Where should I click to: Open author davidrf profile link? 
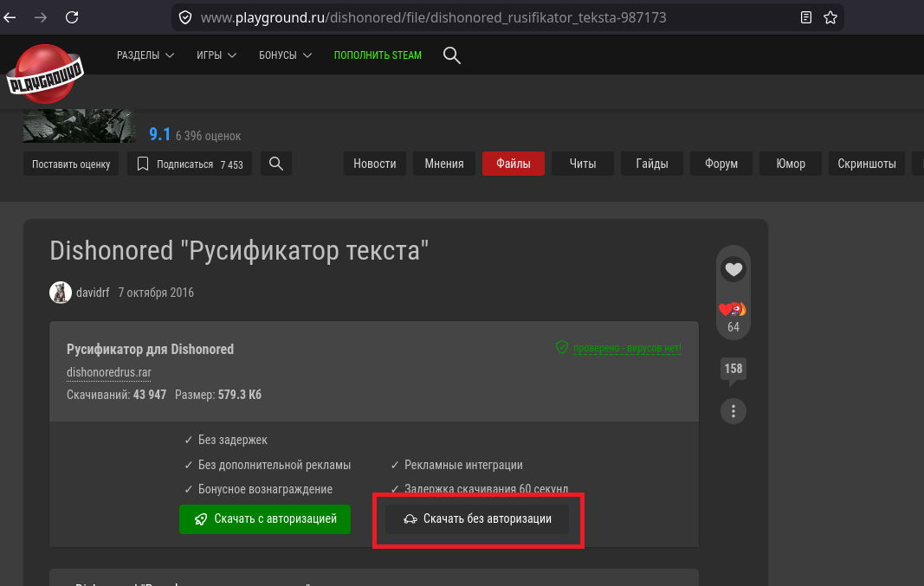pos(93,292)
